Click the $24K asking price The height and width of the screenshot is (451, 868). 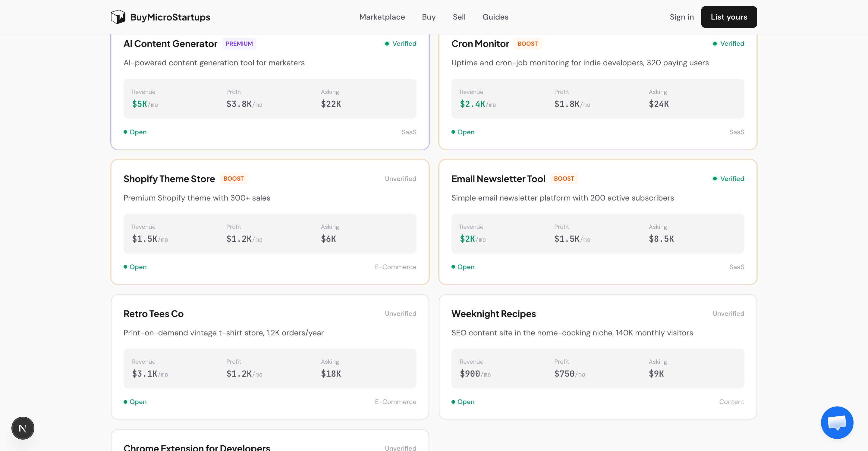[659, 104]
